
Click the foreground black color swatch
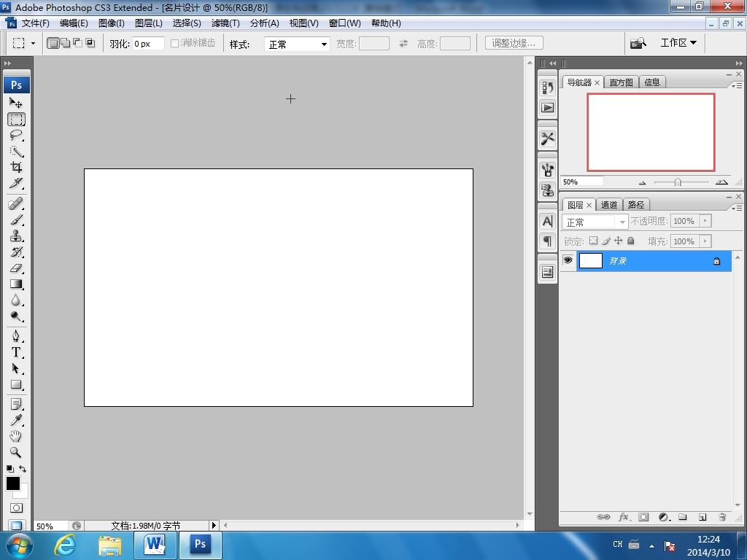[x=12, y=483]
